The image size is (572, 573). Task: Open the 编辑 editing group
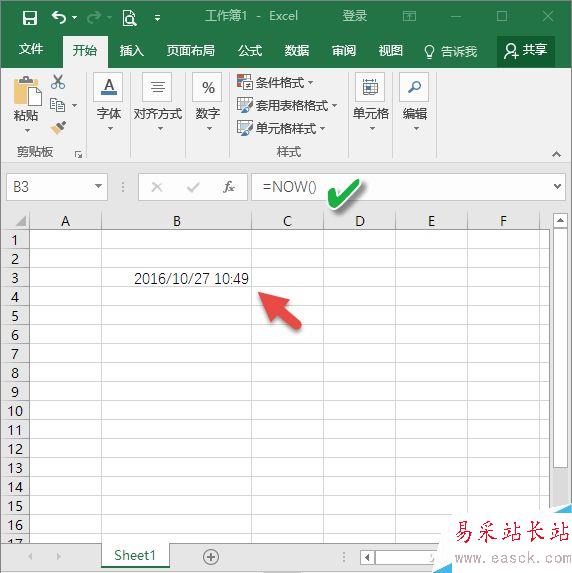click(x=414, y=103)
